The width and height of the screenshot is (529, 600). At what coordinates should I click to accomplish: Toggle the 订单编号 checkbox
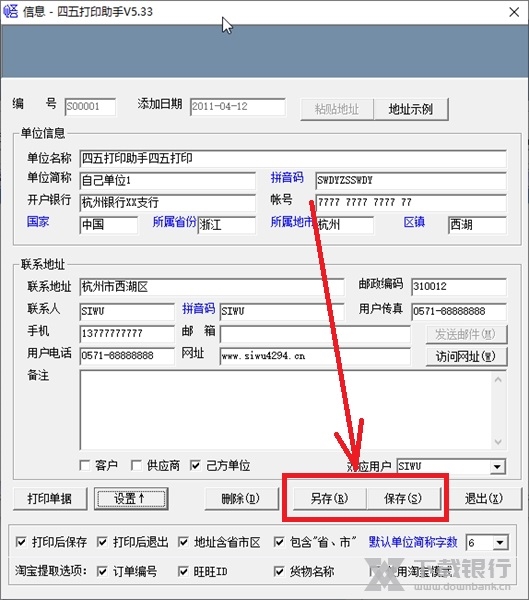click(x=102, y=572)
